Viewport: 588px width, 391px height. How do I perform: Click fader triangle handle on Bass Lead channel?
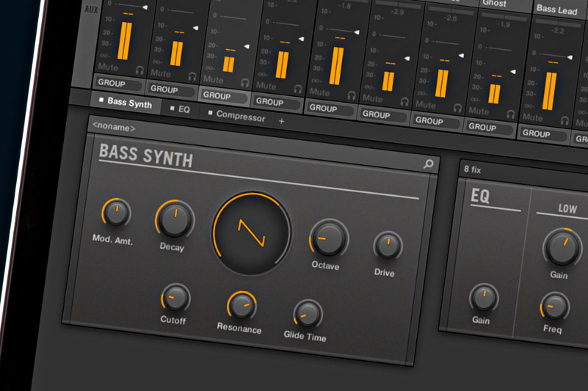pos(570,57)
